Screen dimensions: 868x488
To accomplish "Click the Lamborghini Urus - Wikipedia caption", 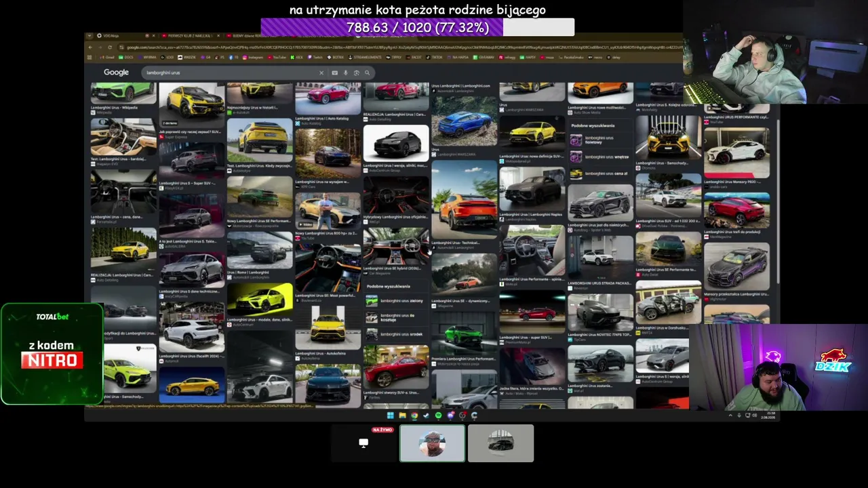I will (115, 107).
